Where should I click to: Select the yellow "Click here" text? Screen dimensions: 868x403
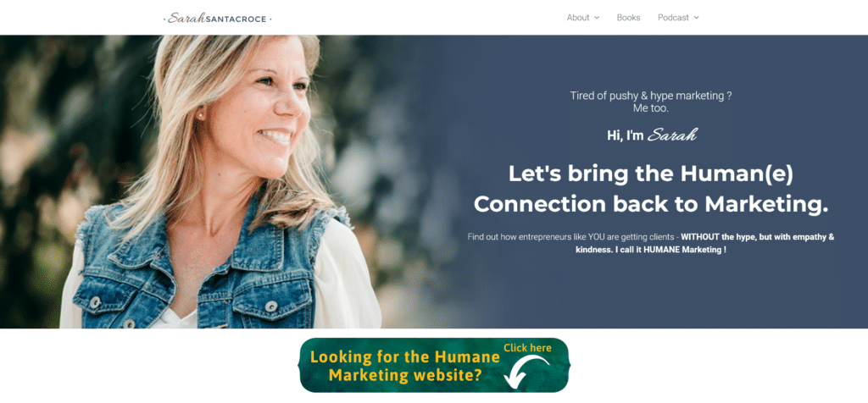(527, 348)
